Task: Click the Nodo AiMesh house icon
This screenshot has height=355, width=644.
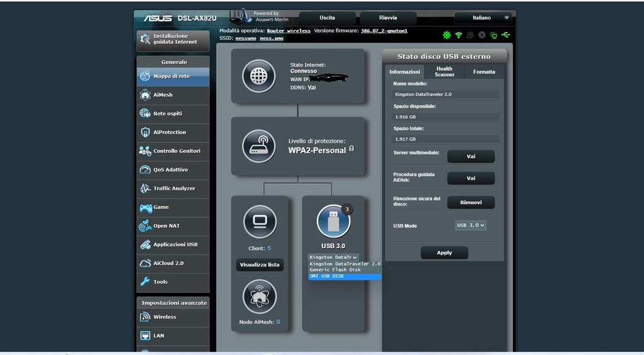Action: pos(260,297)
